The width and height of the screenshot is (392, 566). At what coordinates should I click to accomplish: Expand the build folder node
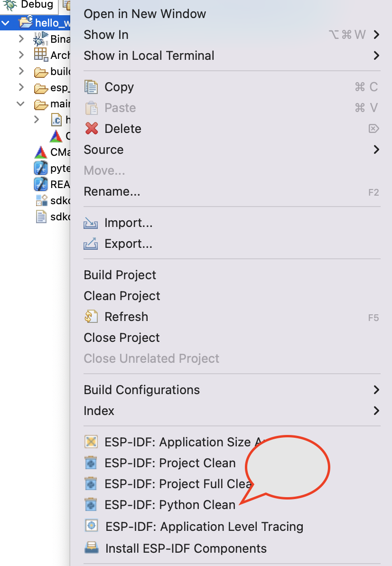click(x=21, y=71)
